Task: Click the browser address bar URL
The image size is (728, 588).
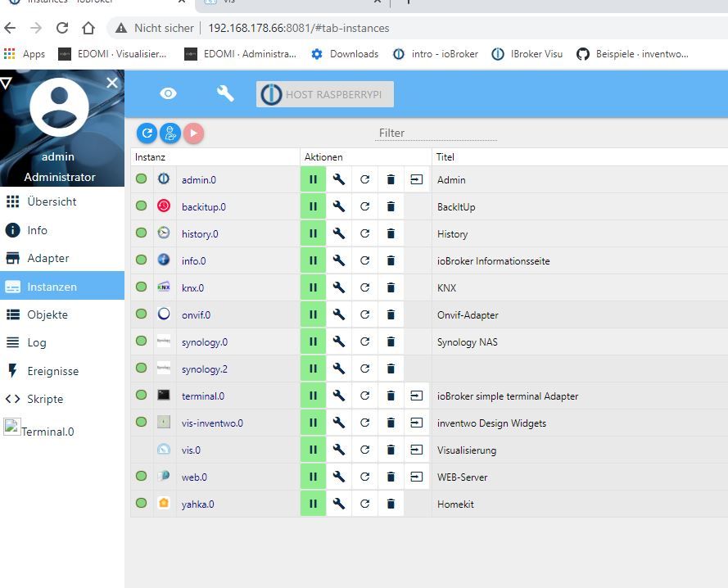Action: pyautogui.click(x=299, y=28)
